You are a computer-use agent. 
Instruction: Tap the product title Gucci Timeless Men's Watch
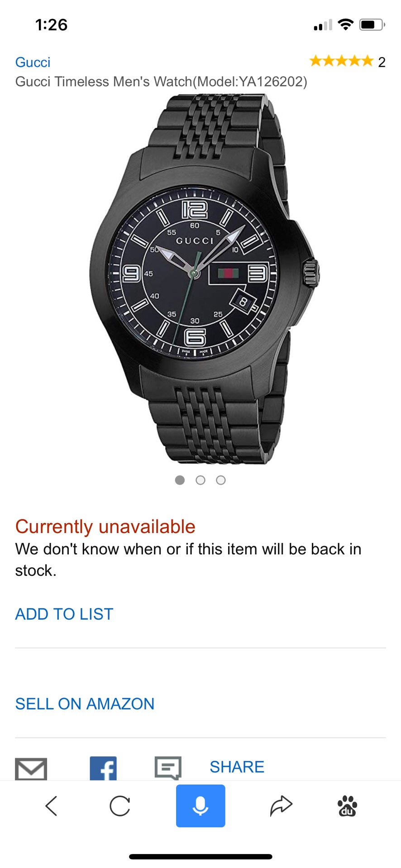[x=161, y=82]
